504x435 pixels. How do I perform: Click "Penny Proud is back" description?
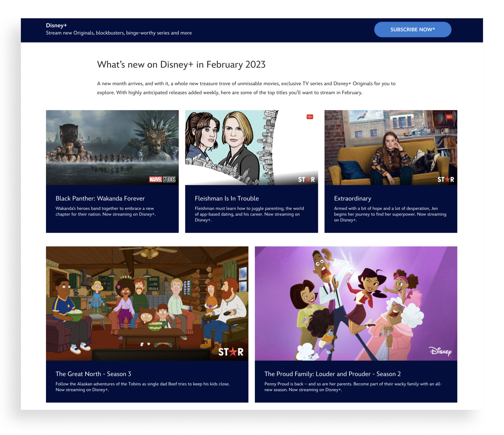(x=353, y=387)
